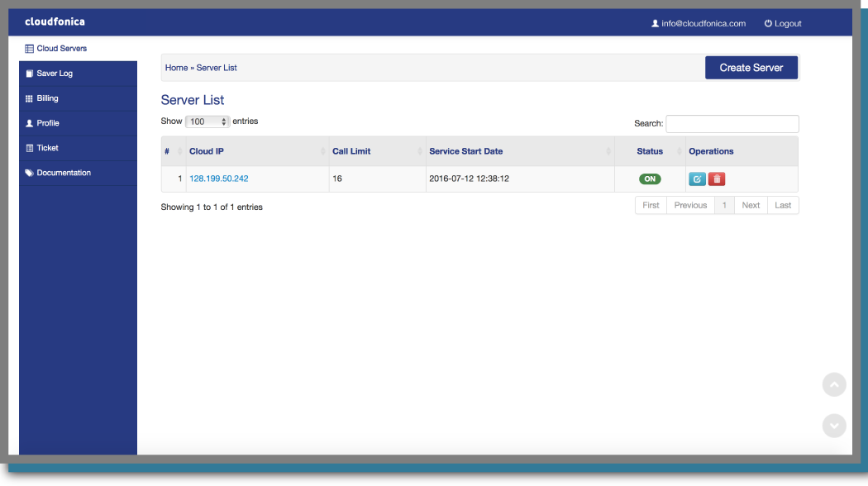Viewport: 868px width, 486px height.
Task: Click the Billing grid icon
Action: tap(29, 98)
